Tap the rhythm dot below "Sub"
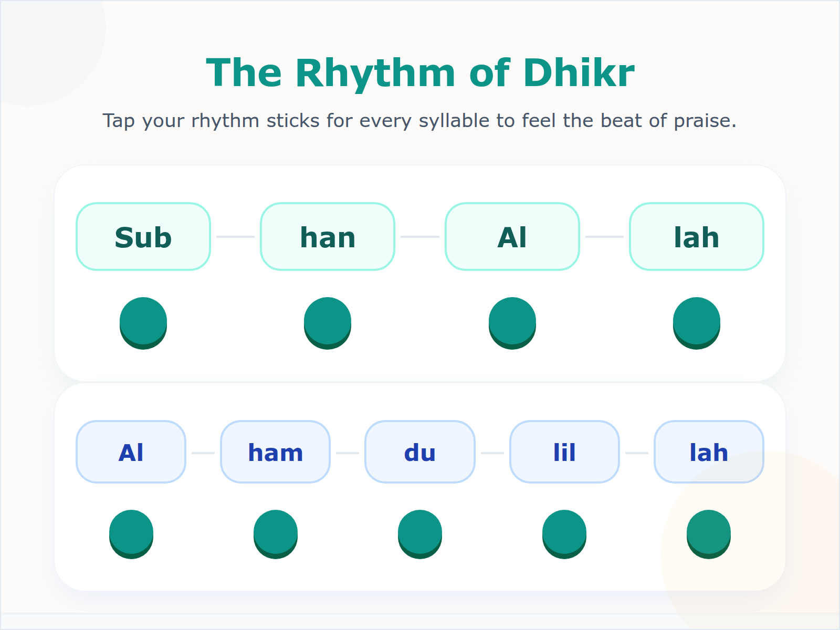 point(143,322)
